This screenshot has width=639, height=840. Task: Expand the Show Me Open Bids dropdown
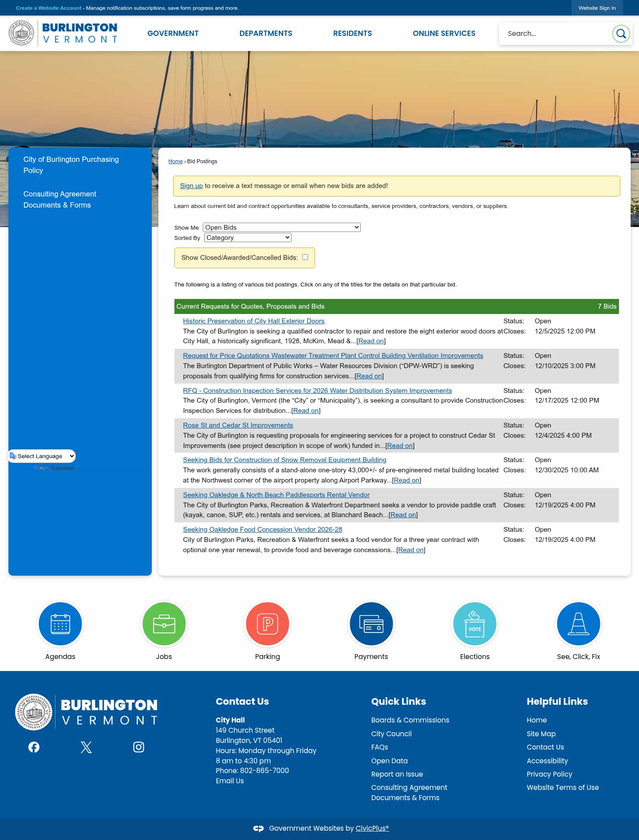pos(281,228)
